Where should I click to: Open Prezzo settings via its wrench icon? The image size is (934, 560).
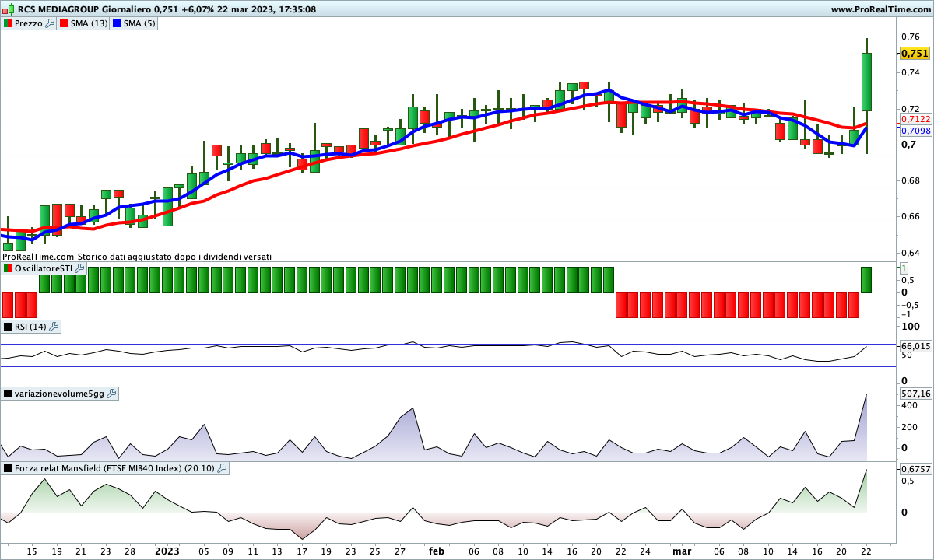click(x=51, y=23)
